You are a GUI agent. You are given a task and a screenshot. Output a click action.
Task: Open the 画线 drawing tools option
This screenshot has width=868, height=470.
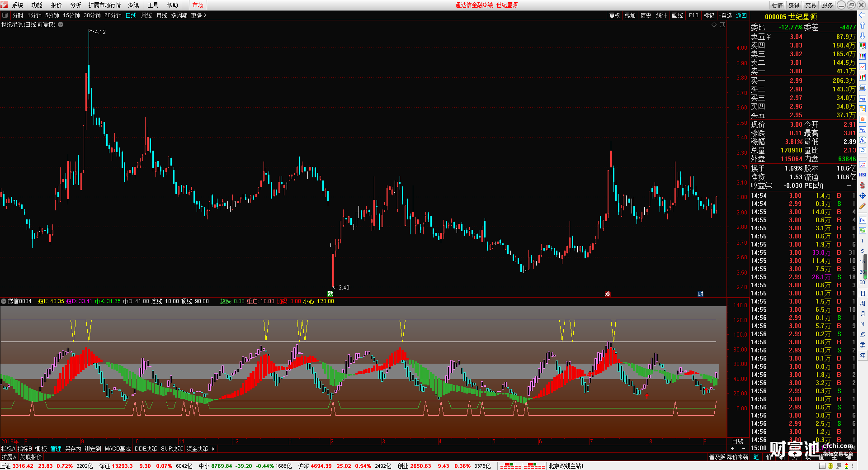point(677,15)
